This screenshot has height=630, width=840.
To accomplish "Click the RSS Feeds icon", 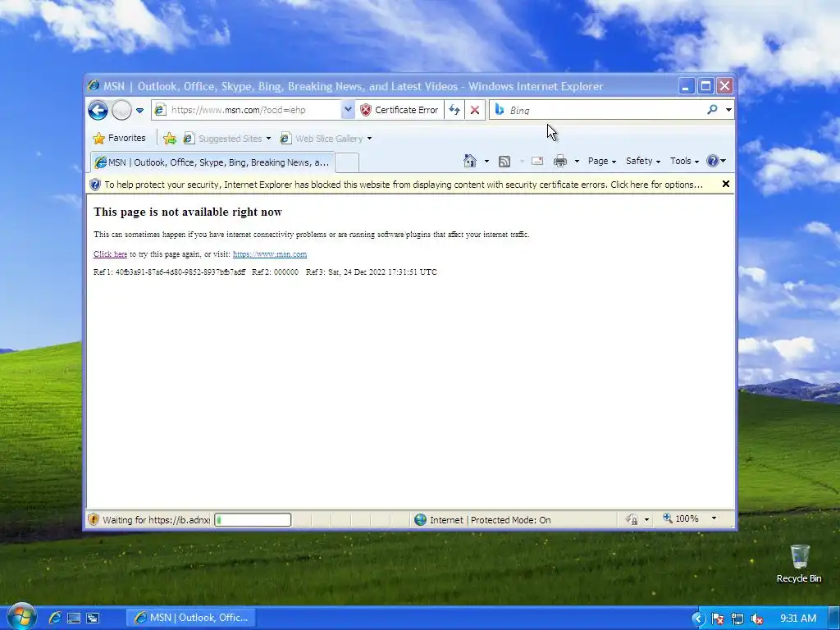I will pyautogui.click(x=504, y=162).
